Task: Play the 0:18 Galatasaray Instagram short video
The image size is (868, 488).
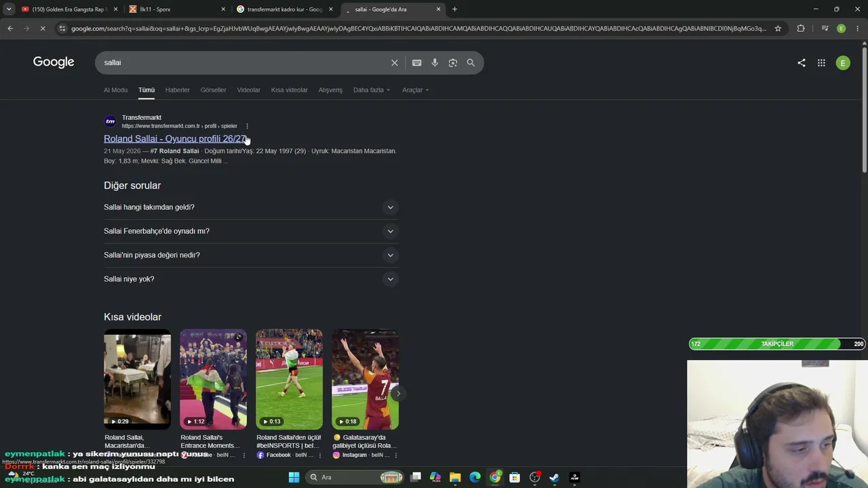Action: click(365, 379)
